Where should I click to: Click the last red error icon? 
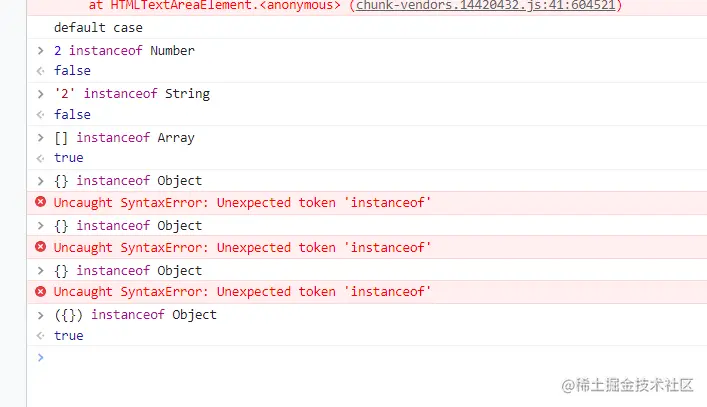pyautogui.click(x=41, y=292)
